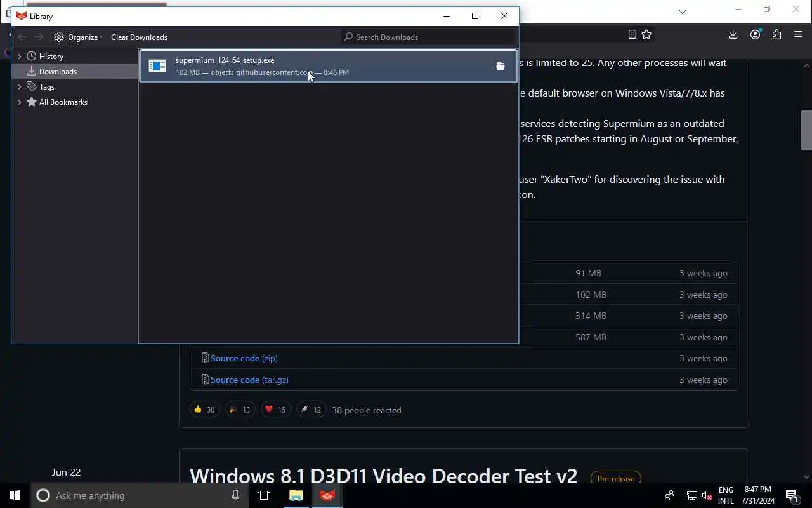This screenshot has width=812, height=508.
Task: Open Windows 8.1 D3D11 Video Decoder Test v2
Action: click(383, 476)
